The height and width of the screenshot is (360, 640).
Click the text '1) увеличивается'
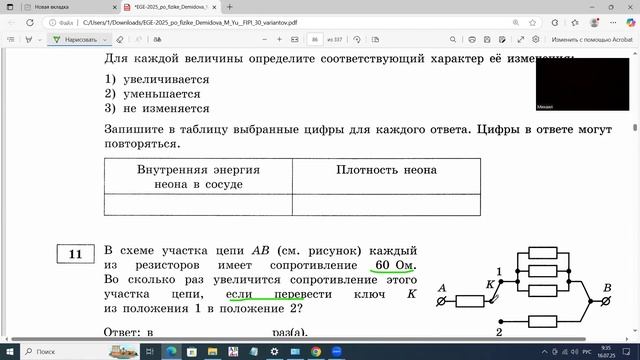(157, 79)
